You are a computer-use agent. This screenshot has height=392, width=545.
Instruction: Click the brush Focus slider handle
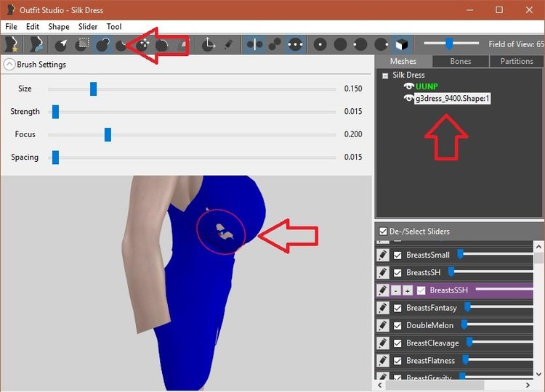coord(108,135)
